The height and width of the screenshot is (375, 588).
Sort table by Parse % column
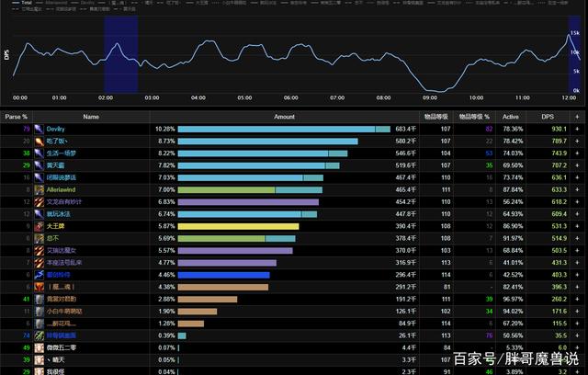click(x=17, y=117)
